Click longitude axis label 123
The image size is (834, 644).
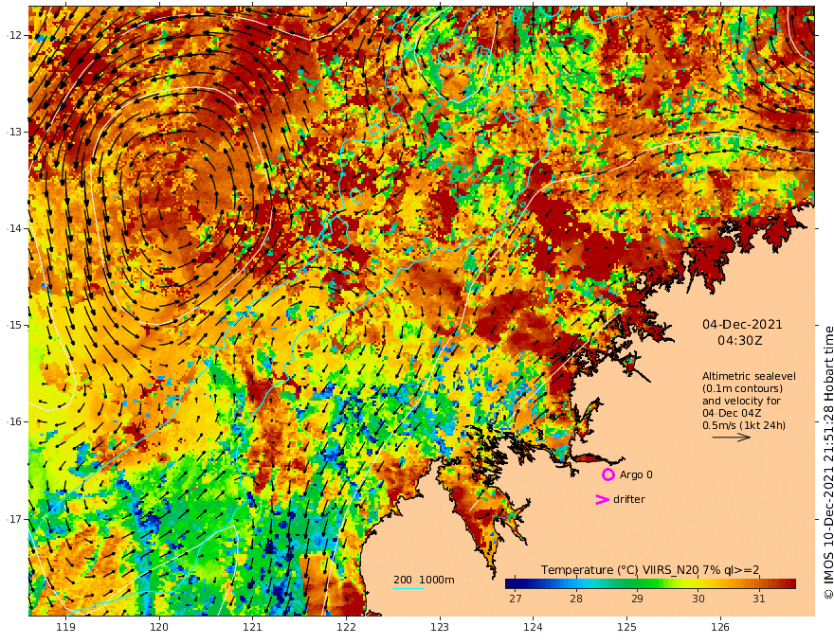coord(440,627)
